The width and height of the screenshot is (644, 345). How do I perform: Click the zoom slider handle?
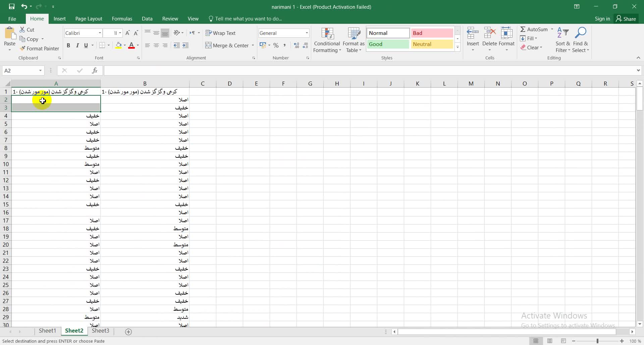point(597,341)
